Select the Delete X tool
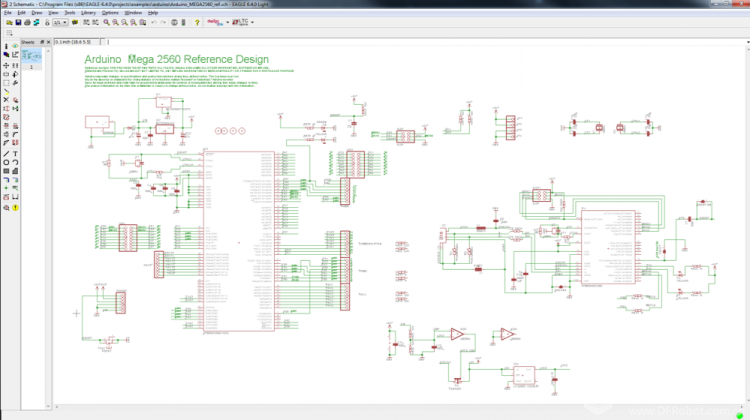 [x=6, y=99]
